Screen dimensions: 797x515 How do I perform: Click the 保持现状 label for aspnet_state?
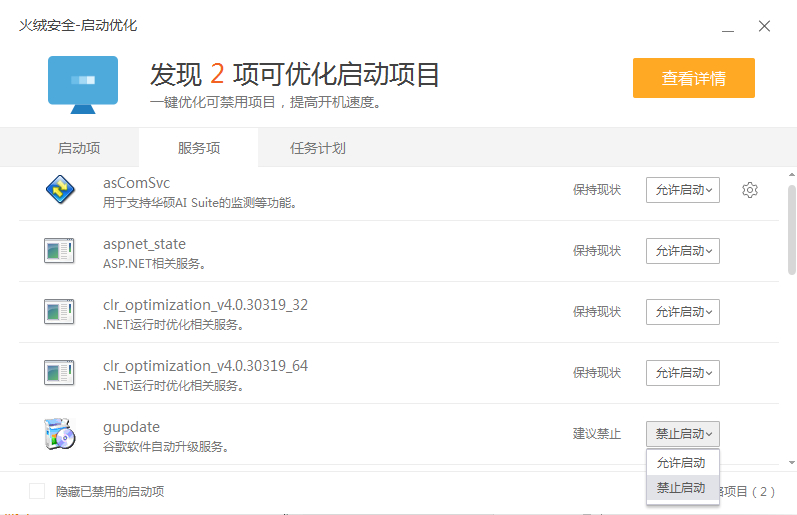(597, 251)
